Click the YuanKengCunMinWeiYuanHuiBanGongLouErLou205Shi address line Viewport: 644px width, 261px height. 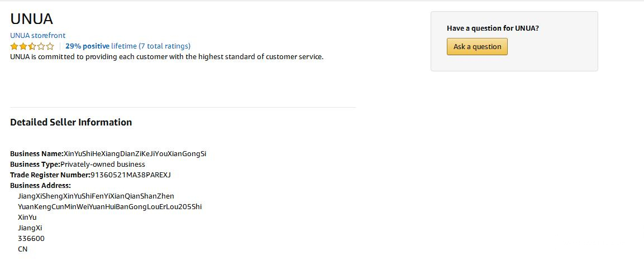109,206
